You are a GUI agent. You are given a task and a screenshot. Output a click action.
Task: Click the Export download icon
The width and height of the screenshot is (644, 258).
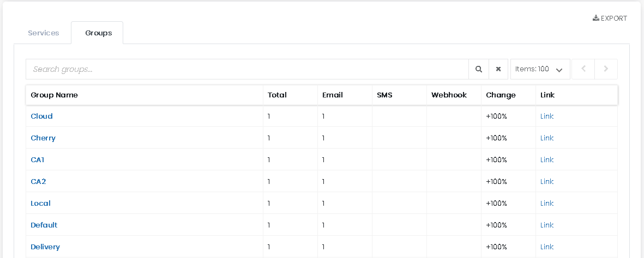[x=595, y=18]
